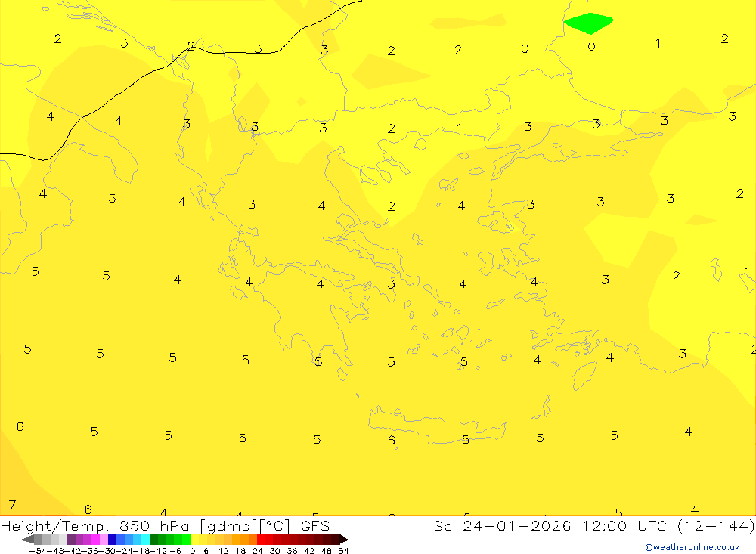Click the darkest brown end of the legend
Image resolution: width=756 pixels, height=554 pixels.
[x=342, y=539]
